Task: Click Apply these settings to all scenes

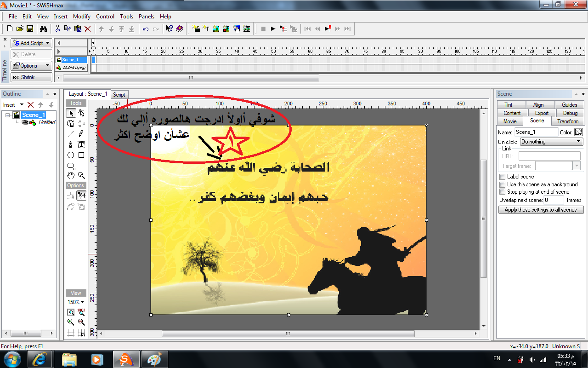Action: coord(541,210)
